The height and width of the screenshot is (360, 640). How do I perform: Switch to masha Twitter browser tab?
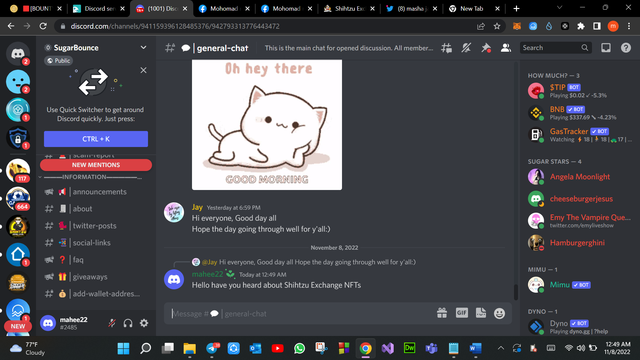coord(411,9)
